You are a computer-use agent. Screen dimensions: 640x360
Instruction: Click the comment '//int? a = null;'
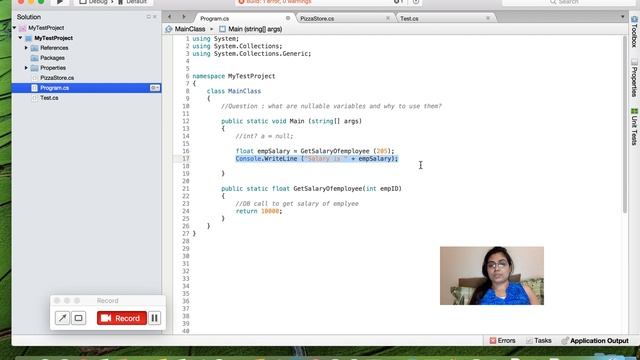pos(264,136)
